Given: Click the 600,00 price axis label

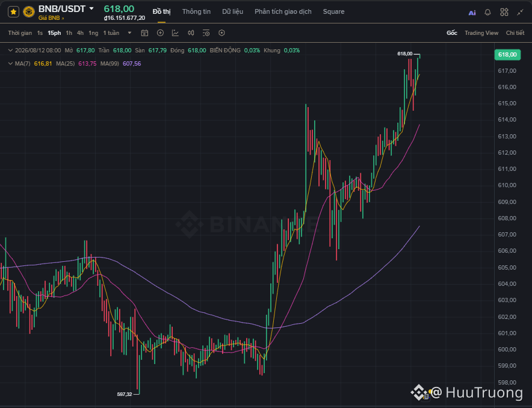Looking at the screenshot, I should click(x=507, y=349).
